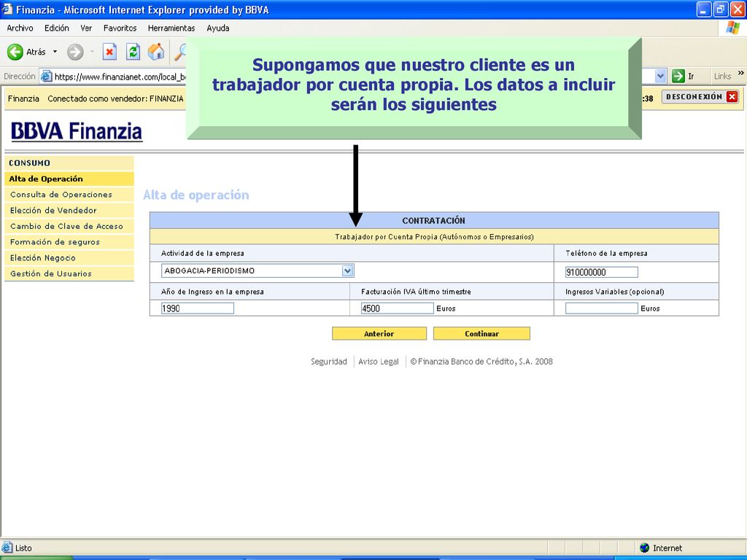Click the Links toolbar chevron
747x560 pixels.
click(x=741, y=73)
